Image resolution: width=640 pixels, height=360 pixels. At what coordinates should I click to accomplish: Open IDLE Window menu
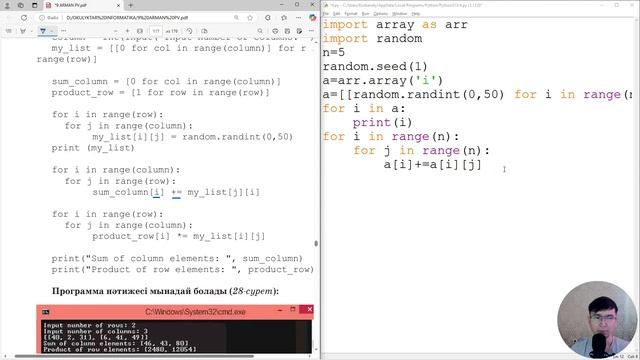pyautogui.click(x=399, y=14)
